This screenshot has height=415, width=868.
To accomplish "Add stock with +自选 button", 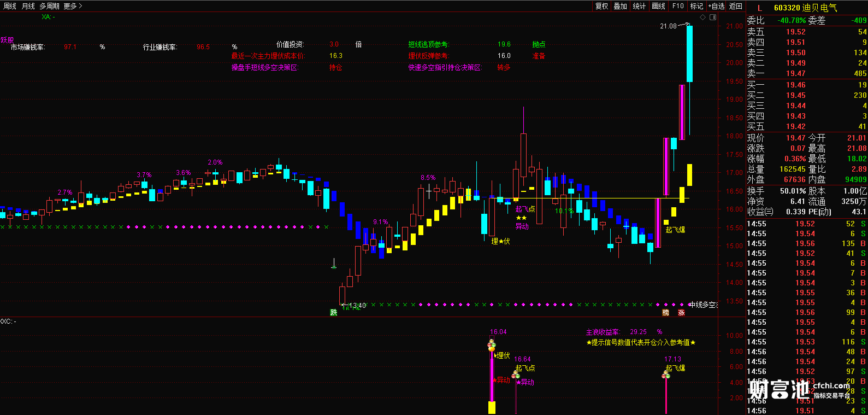I will [x=716, y=6].
